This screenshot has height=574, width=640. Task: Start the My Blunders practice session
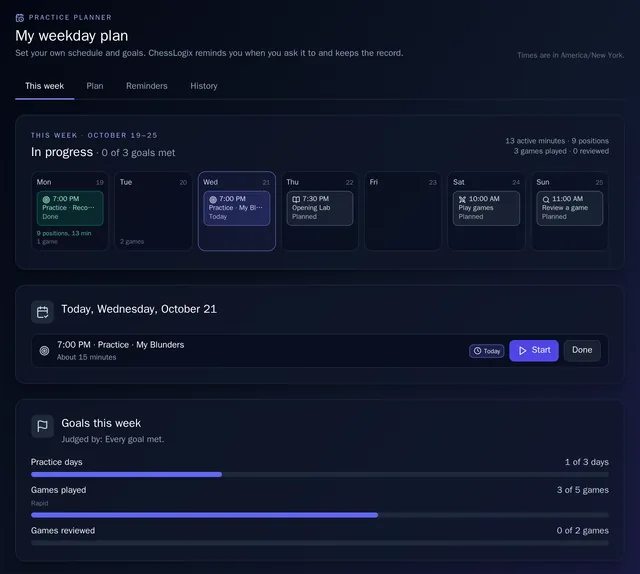(534, 350)
